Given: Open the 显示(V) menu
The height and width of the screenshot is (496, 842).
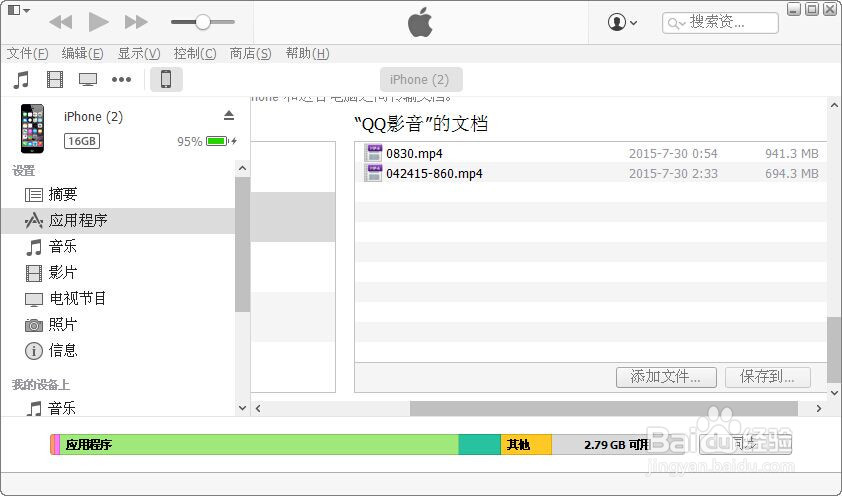Looking at the screenshot, I should pyautogui.click(x=139, y=54).
